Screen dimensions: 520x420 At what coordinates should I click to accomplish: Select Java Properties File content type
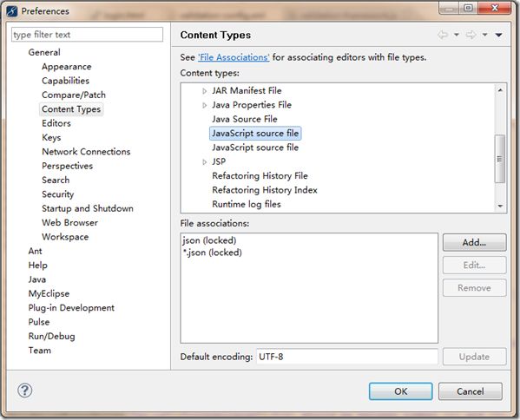pos(252,105)
